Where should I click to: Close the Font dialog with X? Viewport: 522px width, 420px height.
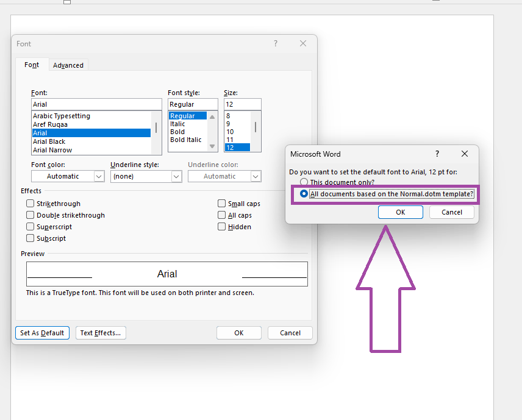[302, 43]
